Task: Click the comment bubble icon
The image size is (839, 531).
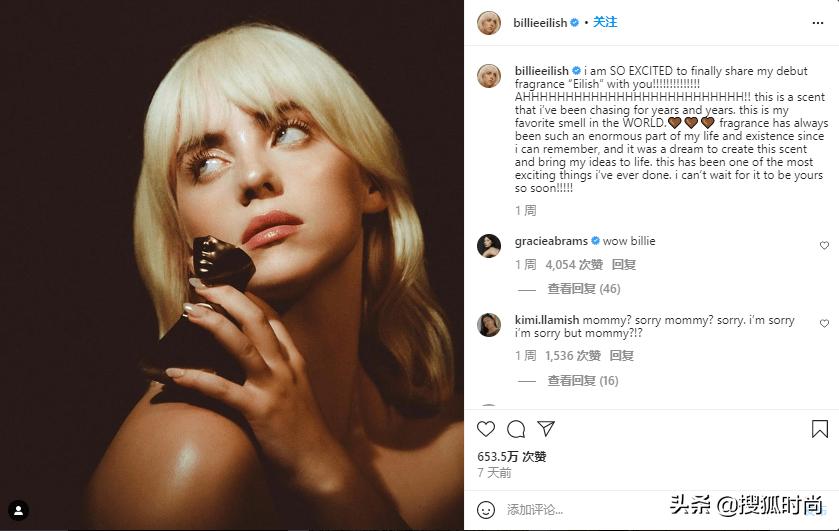Action: click(516, 429)
